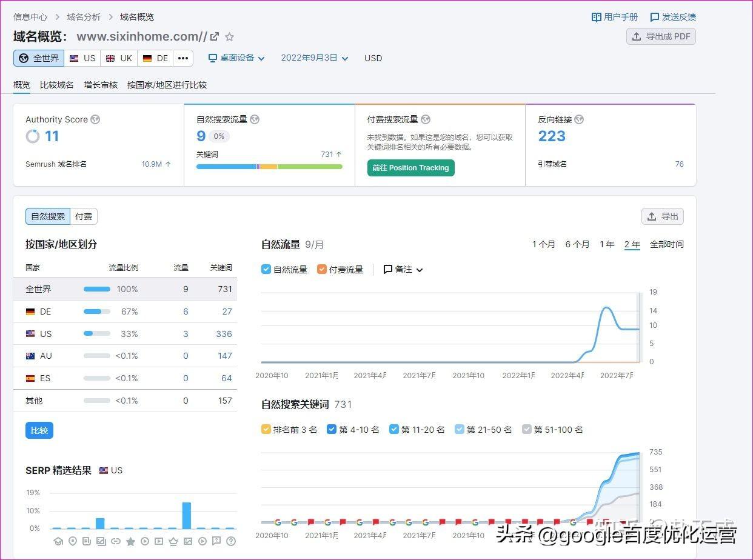The image size is (753, 560).
Task: Open the 2022年9月3日 date dropdown
Action: pos(315,58)
